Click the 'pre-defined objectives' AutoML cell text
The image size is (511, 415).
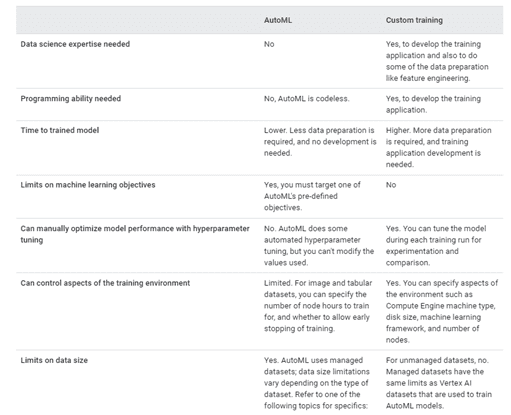coord(312,196)
